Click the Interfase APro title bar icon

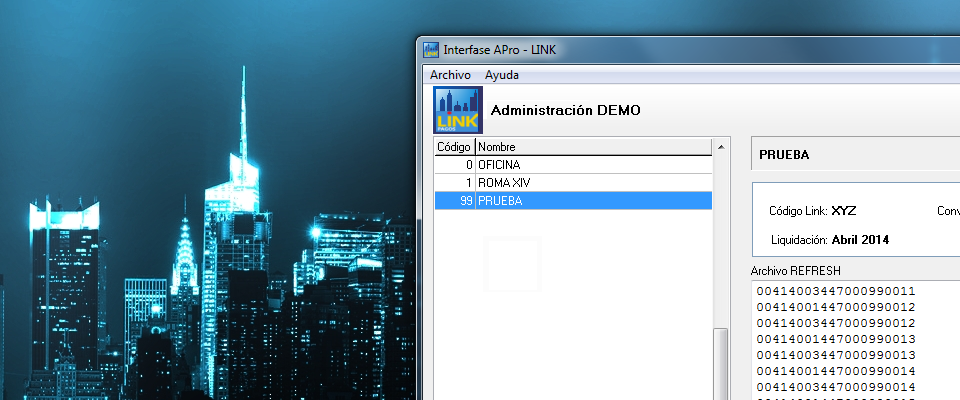pos(432,50)
